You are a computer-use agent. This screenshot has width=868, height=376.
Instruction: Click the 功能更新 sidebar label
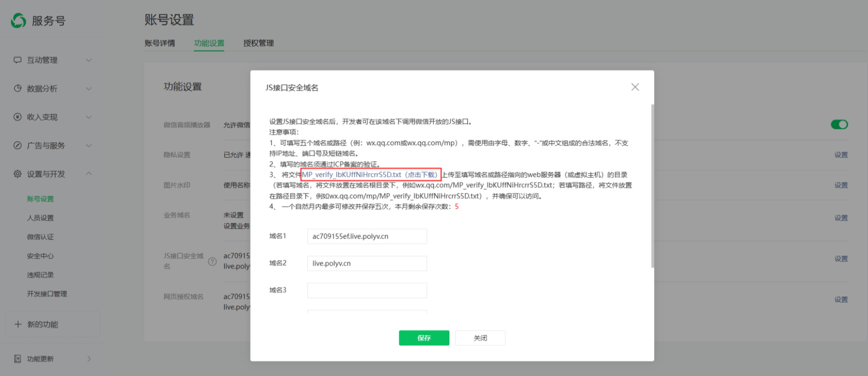pyautogui.click(x=40, y=358)
